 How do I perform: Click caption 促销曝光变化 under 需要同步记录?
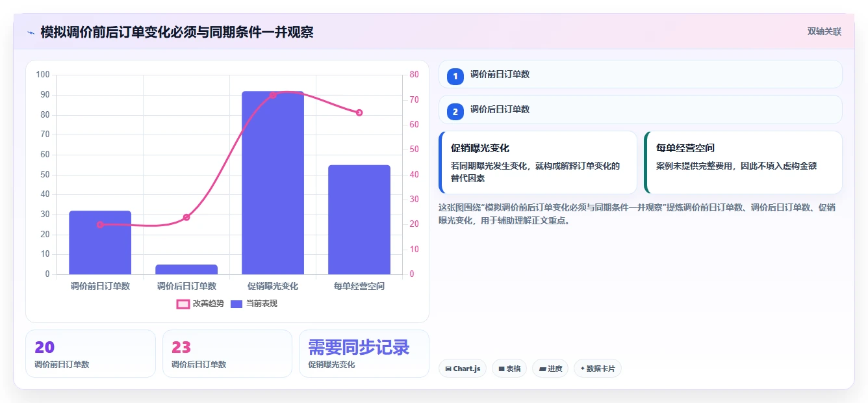[x=331, y=364]
